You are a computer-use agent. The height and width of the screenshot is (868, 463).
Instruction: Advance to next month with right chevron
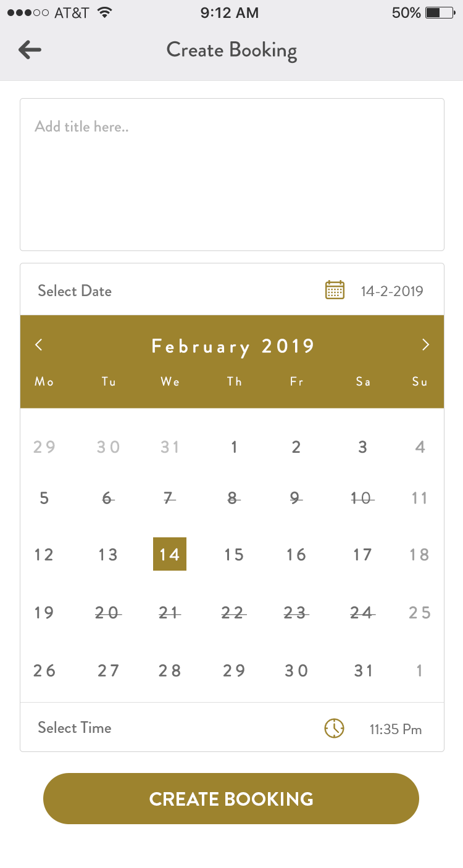pos(425,345)
